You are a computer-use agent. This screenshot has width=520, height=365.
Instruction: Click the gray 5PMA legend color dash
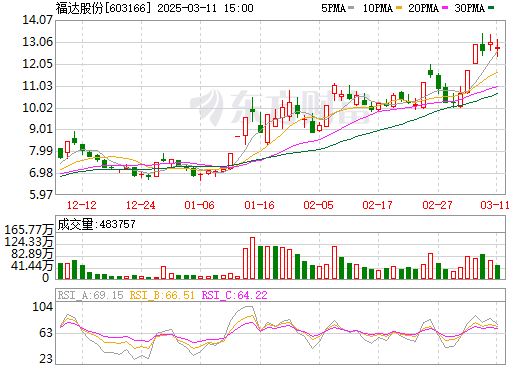[x=351, y=8]
